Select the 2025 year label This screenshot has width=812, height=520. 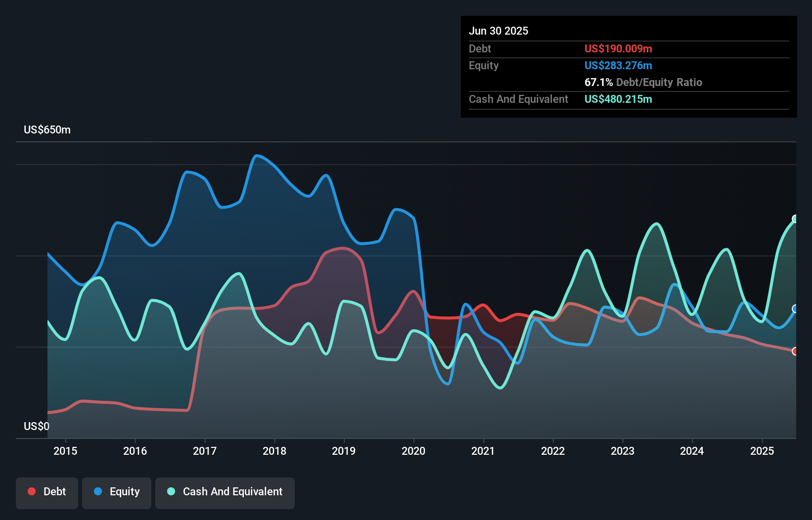pyautogui.click(x=762, y=451)
